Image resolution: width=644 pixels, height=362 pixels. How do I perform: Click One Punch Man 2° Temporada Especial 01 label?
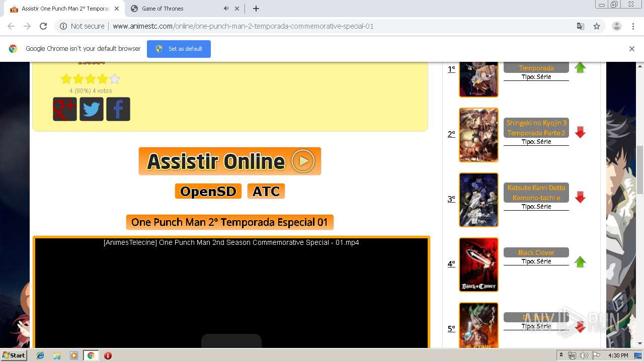[229, 222]
